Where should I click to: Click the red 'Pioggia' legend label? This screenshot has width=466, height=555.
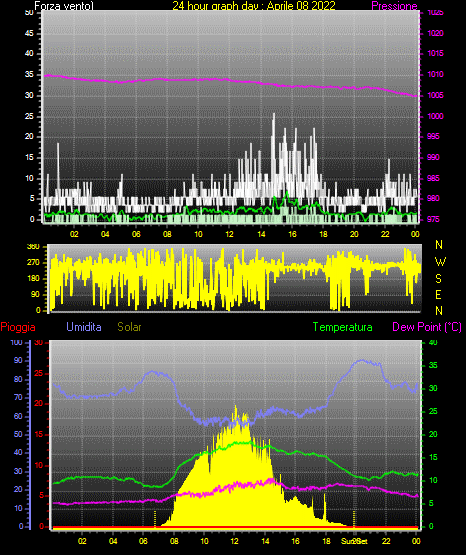pos(18,327)
